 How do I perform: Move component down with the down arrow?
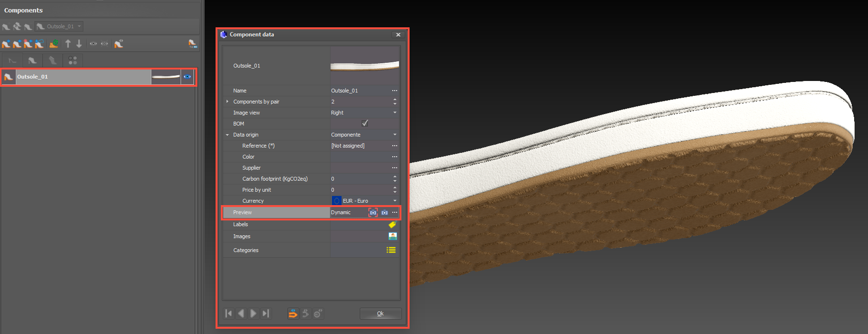[x=79, y=44]
